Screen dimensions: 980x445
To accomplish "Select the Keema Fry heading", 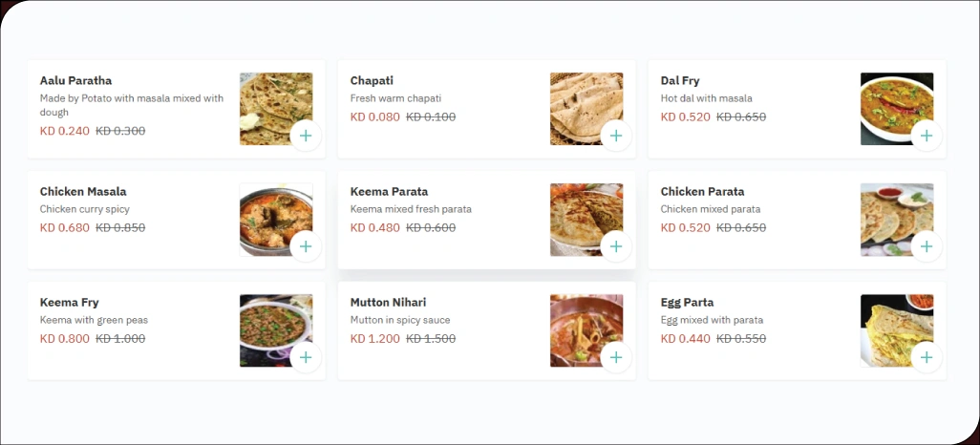I will tap(70, 303).
